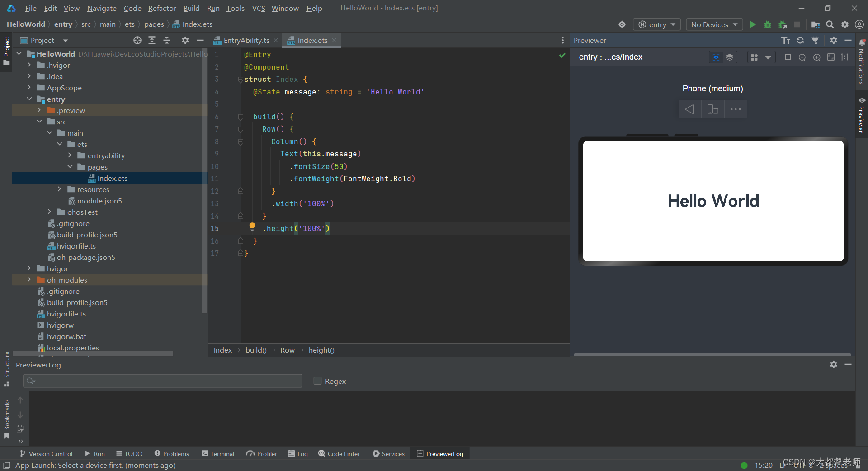
Task: Attach debugger to process icon
Action: tap(783, 24)
